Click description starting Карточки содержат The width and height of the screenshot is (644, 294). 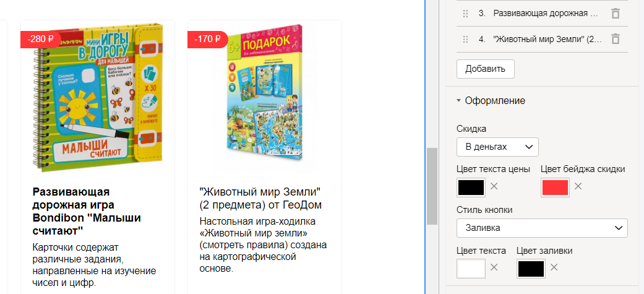pyautogui.click(x=94, y=265)
